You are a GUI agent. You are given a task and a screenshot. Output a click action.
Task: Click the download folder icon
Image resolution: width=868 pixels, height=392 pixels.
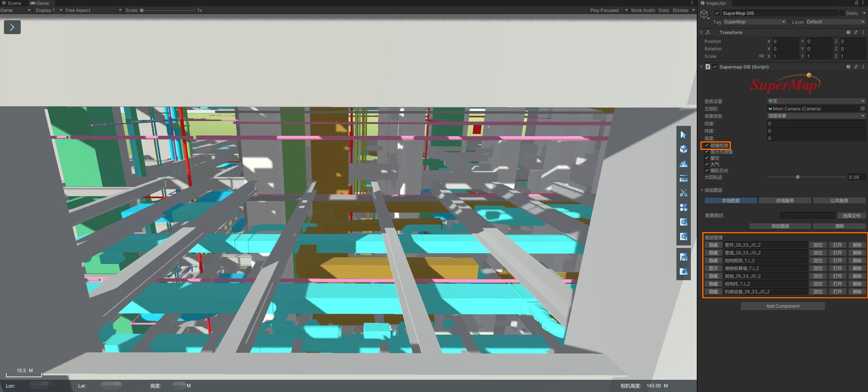pos(683,272)
